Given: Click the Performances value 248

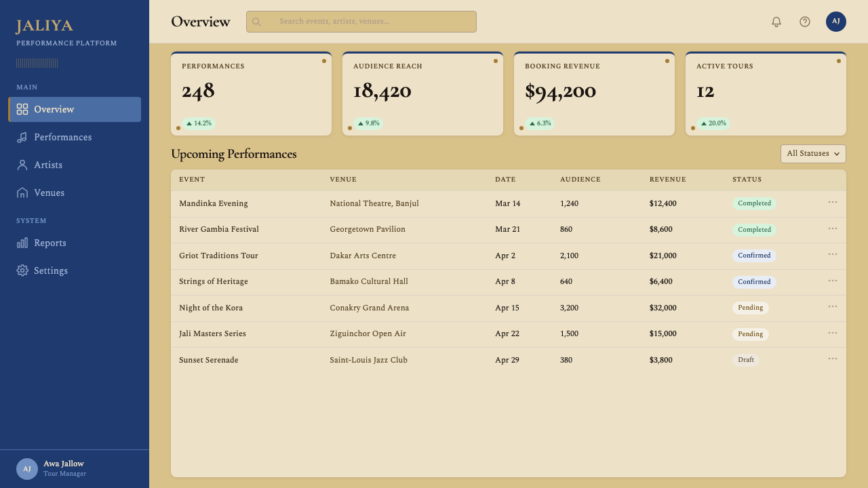Looking at the screenshot, I should [x=198, y=91].
